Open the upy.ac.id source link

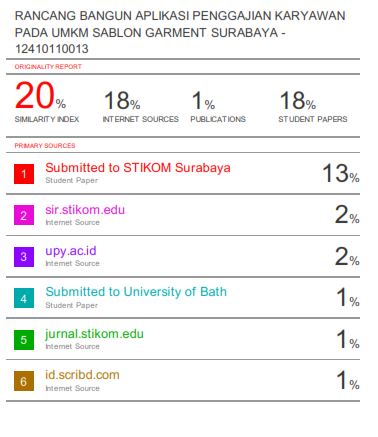71,251
